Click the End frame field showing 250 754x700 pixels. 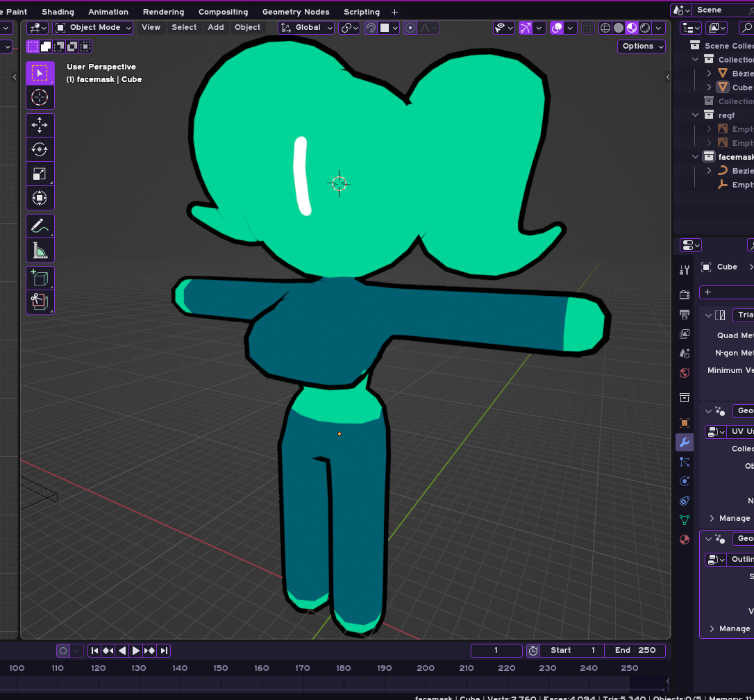pos(635,651)
